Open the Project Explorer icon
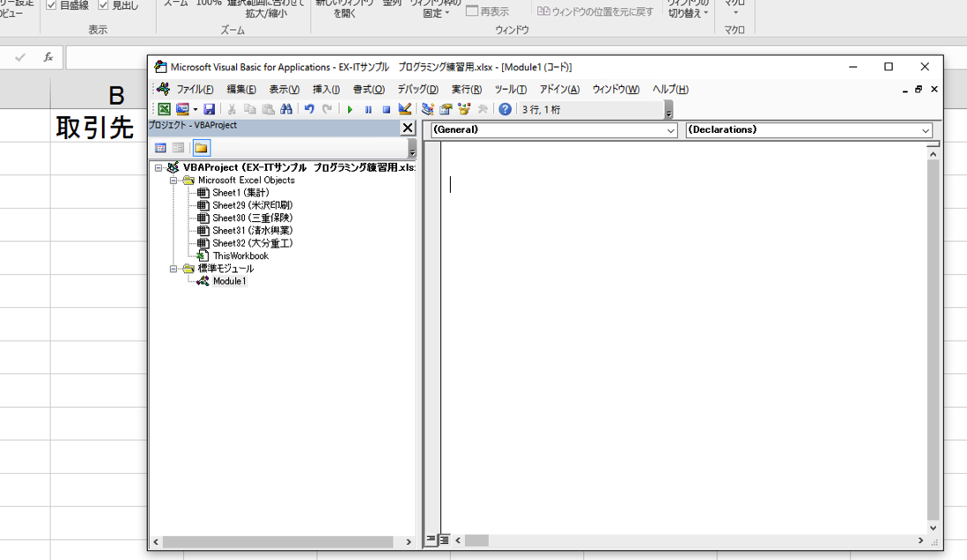This screenshot has width=967, height=560. [x=427, y=109]
